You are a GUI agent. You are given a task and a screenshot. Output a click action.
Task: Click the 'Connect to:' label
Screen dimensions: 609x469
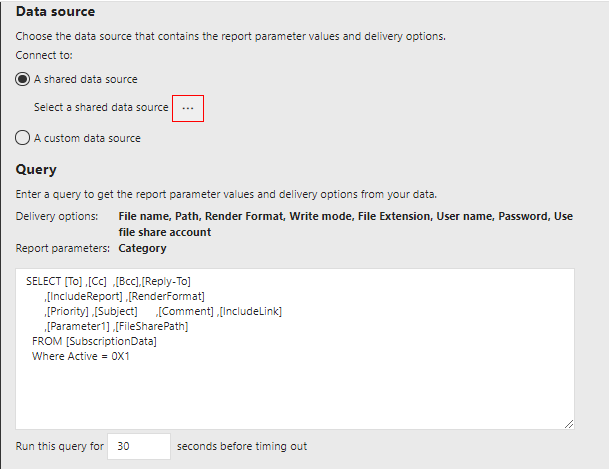(43, 55)
